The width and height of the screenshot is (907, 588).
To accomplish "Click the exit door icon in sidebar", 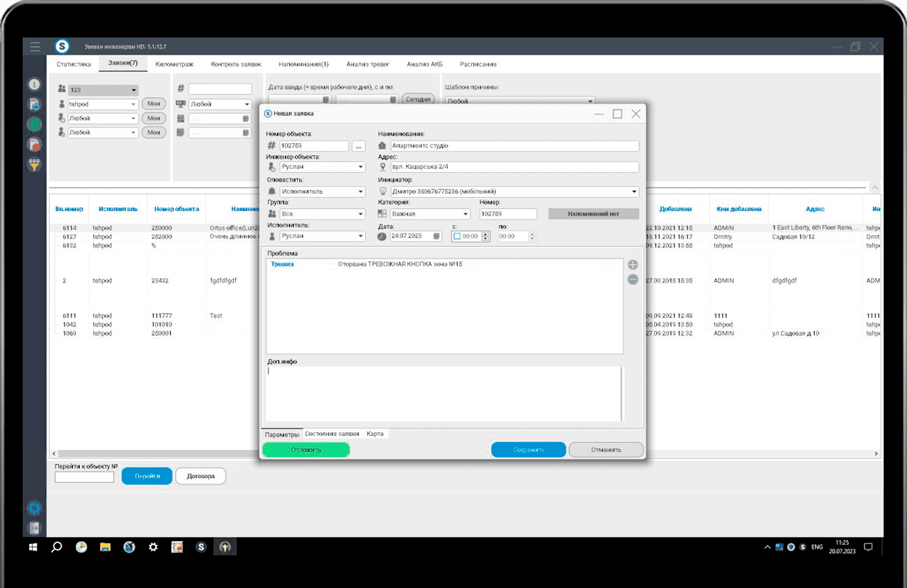I will [34, 528].
